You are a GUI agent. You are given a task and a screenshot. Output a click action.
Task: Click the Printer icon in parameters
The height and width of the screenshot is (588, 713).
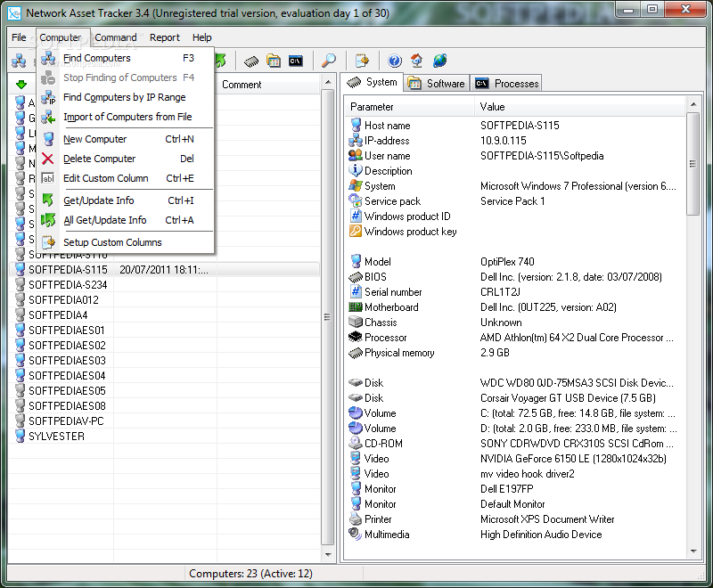356,519
